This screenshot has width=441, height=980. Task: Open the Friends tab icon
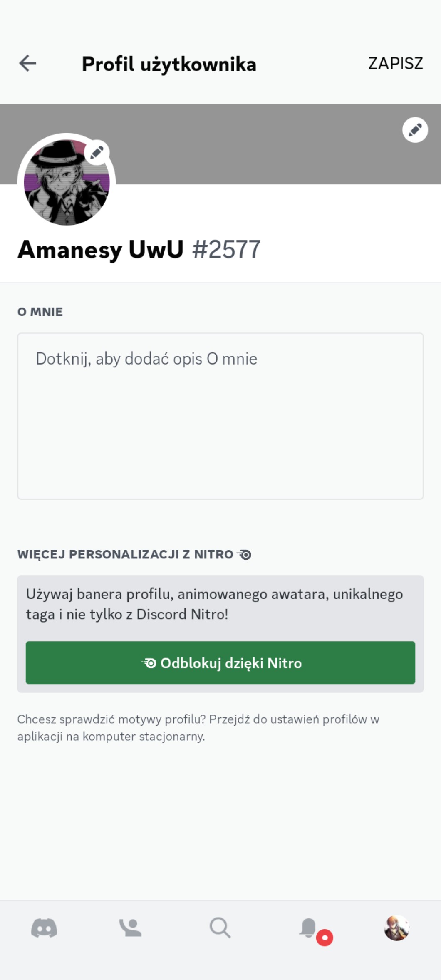click(x=131, y=928)
